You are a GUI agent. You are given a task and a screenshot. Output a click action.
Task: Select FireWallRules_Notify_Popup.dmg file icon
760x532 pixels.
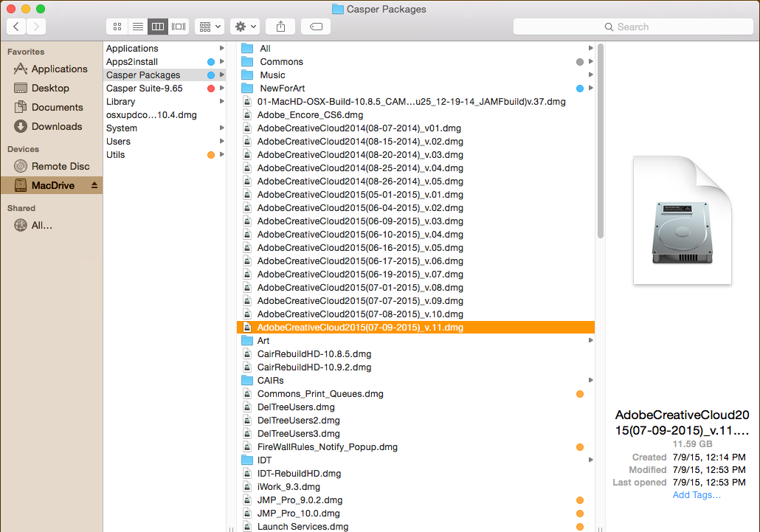[247, 446]
